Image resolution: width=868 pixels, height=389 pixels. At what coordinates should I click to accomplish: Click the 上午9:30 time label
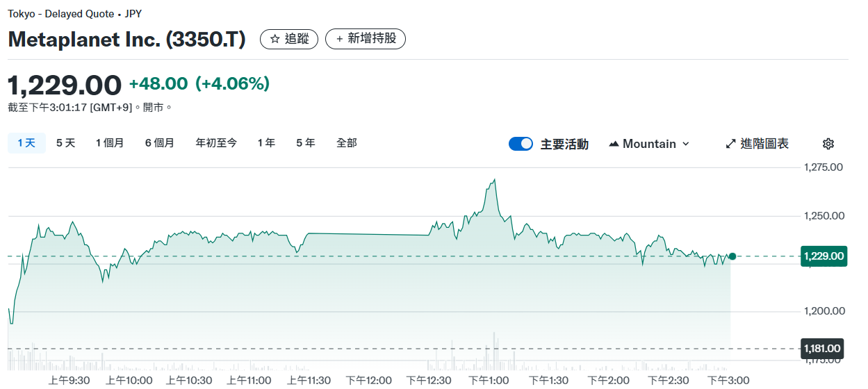click(69, 380)
